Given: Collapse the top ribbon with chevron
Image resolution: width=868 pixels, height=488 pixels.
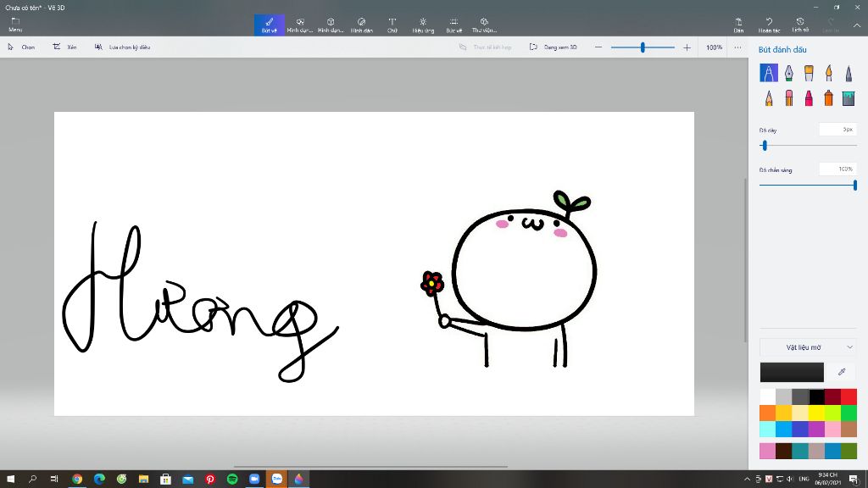Looking at the screenshot, I should (856, 25).
